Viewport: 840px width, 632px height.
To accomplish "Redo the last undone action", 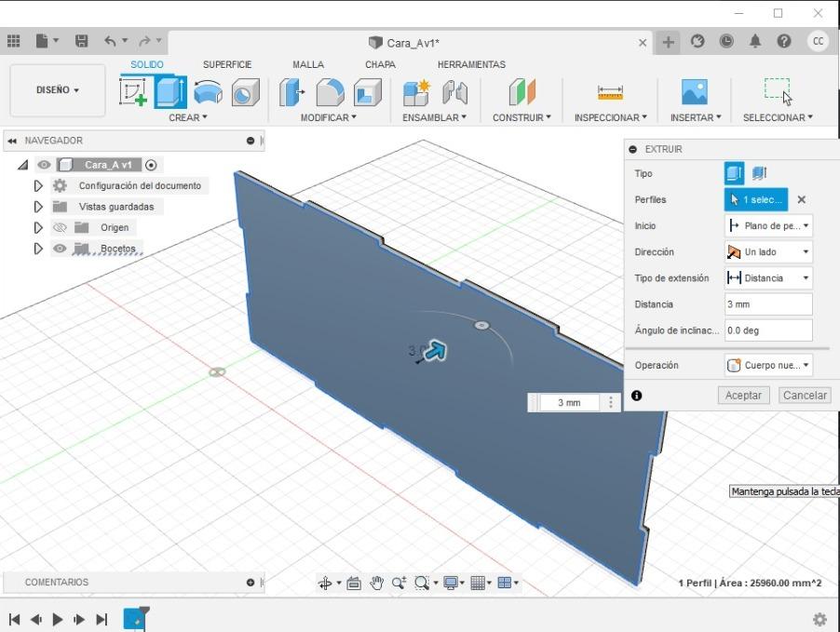I will 144,41.
